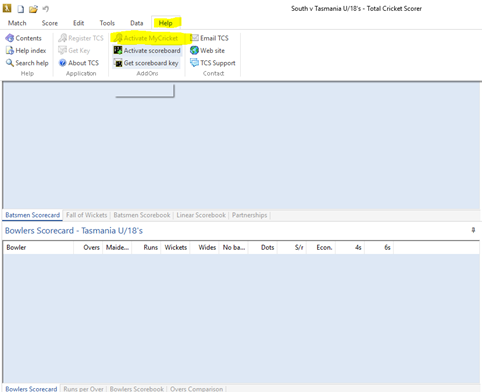Click the Maide... column header

click(x=117, y=247)
